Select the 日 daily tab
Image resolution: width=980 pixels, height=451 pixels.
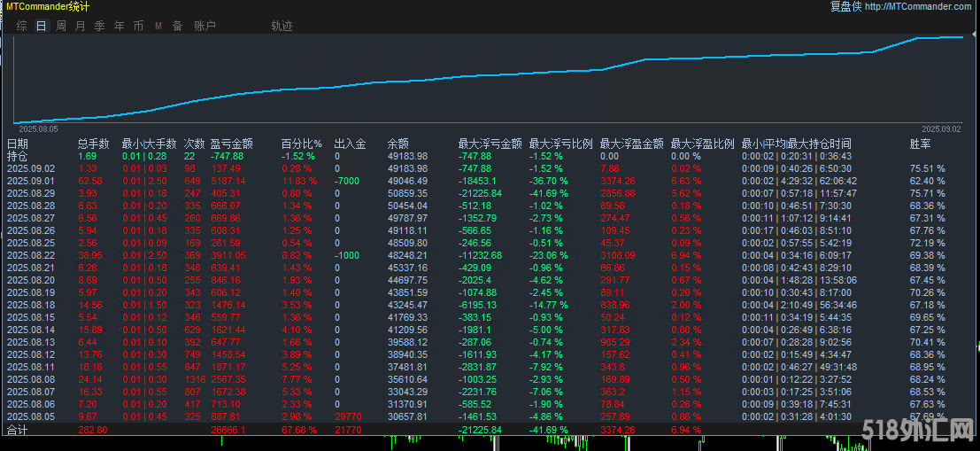pos(42,26)
